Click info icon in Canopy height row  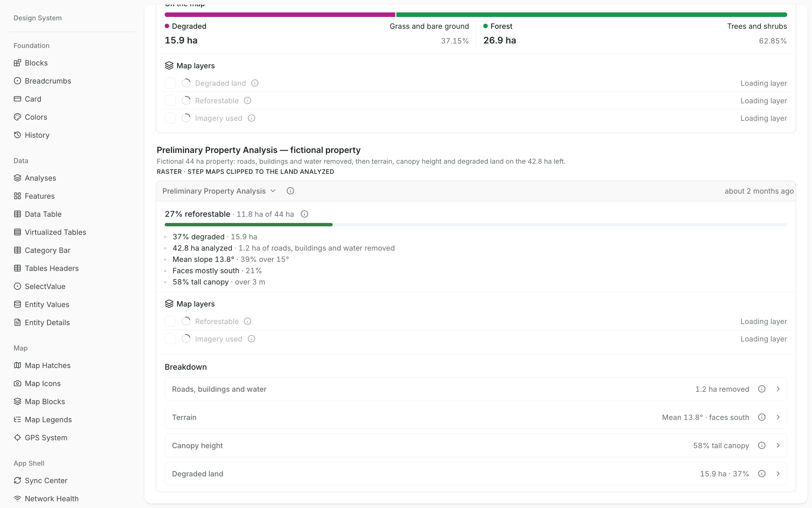pos(762,445)
